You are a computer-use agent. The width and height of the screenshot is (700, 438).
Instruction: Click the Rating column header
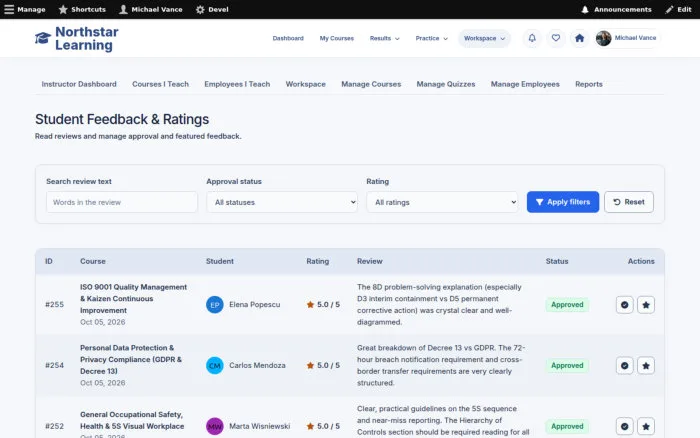(x=317, y=261)
